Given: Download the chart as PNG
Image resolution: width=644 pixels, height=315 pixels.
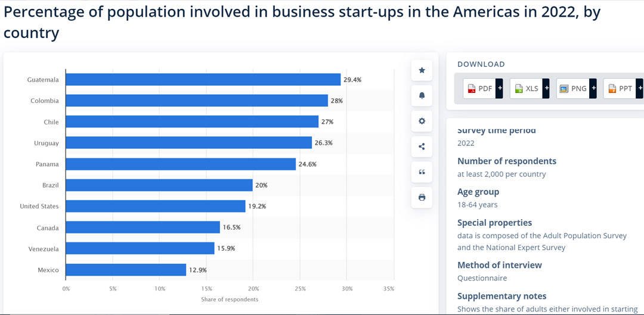Looking at the screenshot, I should (572, 88).
